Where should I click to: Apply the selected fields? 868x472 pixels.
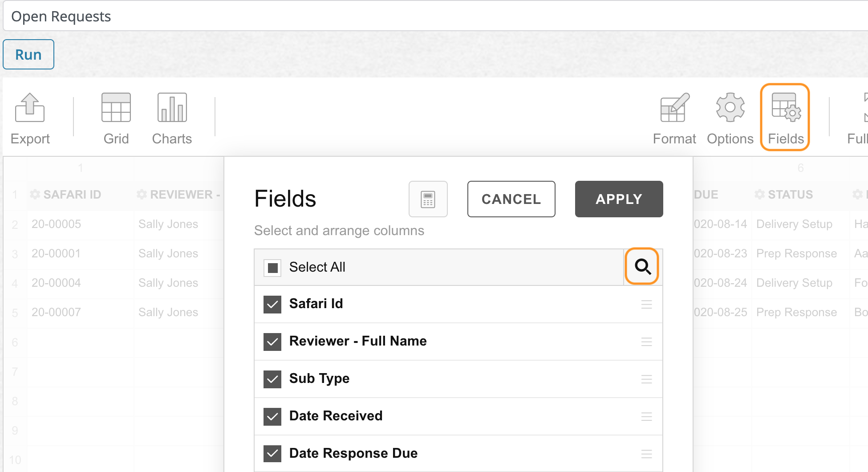point(619,199)
